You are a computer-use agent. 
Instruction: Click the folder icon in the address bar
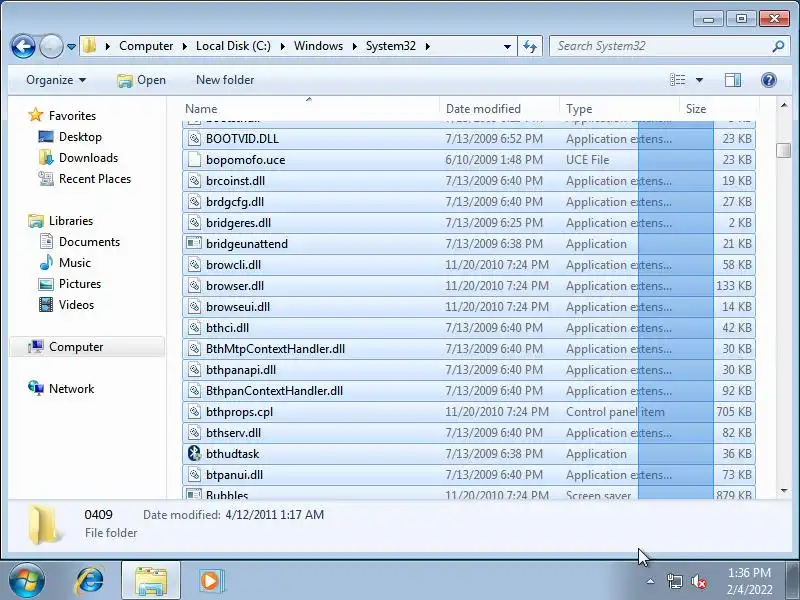click(x=90, y=46)
